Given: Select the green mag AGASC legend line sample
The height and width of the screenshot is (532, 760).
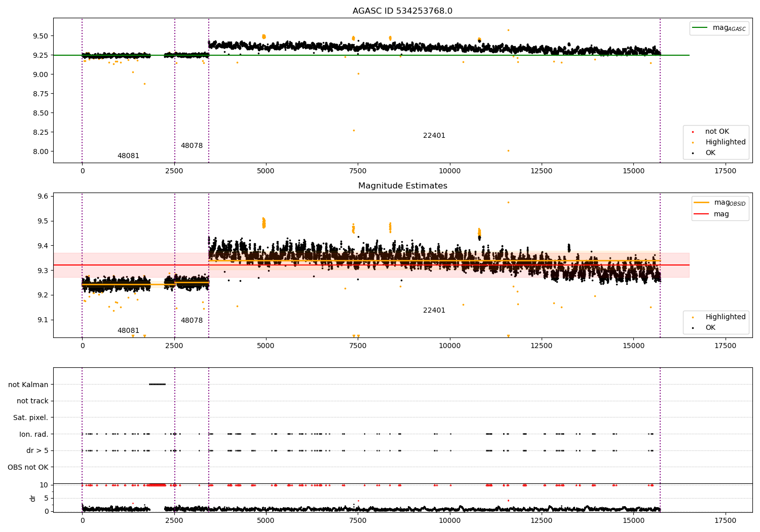Looking at the screenshot, I should (701, 28).
